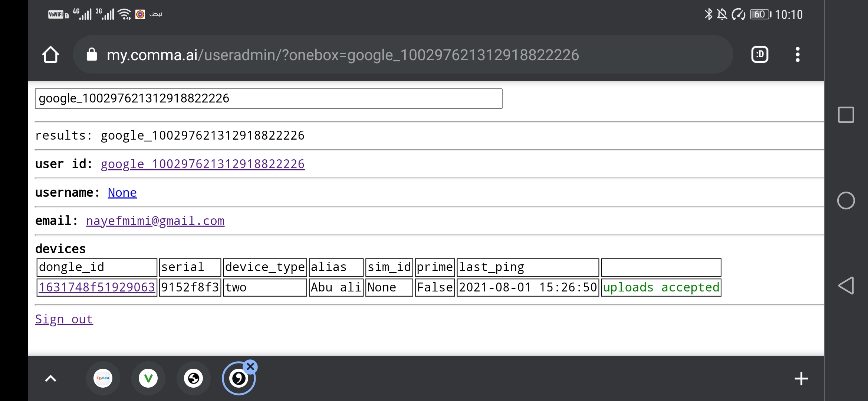
Task: Tap the EgyBest site shortcut icon
Action: [103, 378]
